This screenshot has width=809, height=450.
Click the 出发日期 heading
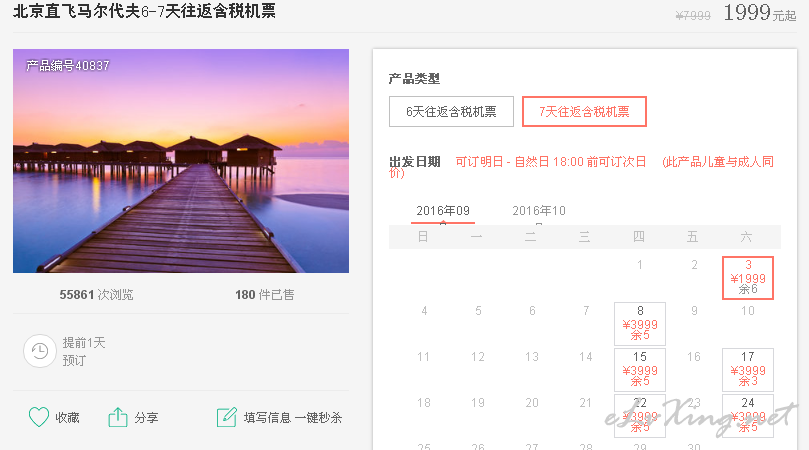(x=415, y=162)
